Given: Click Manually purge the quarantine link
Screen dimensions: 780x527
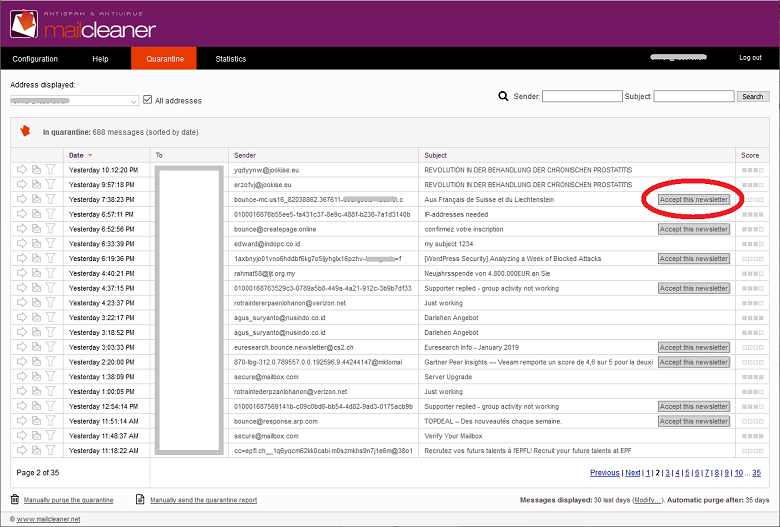Looking at the screenshot, I should click(69, 500).
